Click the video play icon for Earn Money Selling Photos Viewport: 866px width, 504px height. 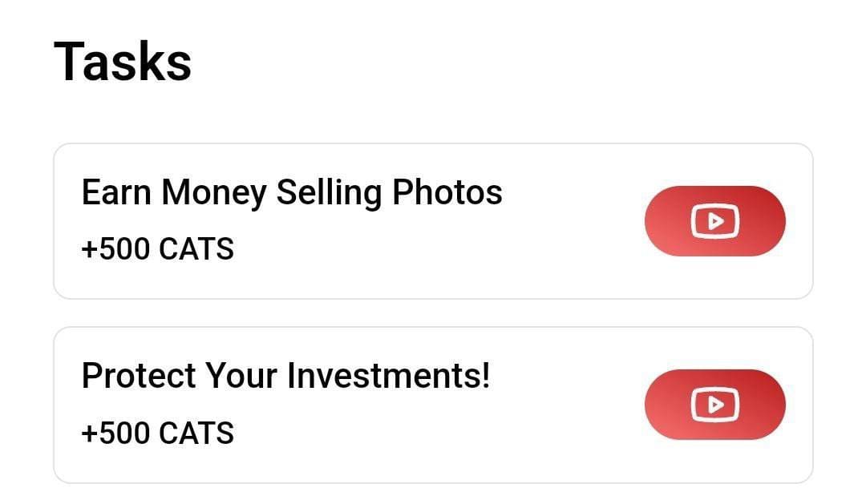pyautogui.click(x=714, y=220)
